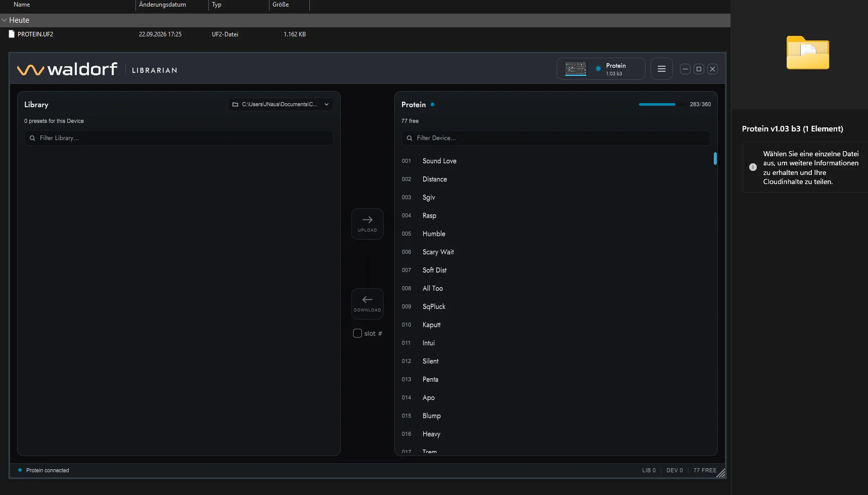Click the large folder icon in Explorer preview pane
Viewport: 868px width, 495px height.
coord(807,53)
